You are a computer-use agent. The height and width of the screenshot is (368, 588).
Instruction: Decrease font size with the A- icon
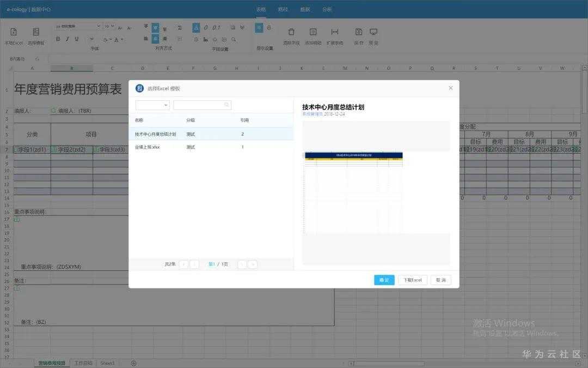(129, 28)
